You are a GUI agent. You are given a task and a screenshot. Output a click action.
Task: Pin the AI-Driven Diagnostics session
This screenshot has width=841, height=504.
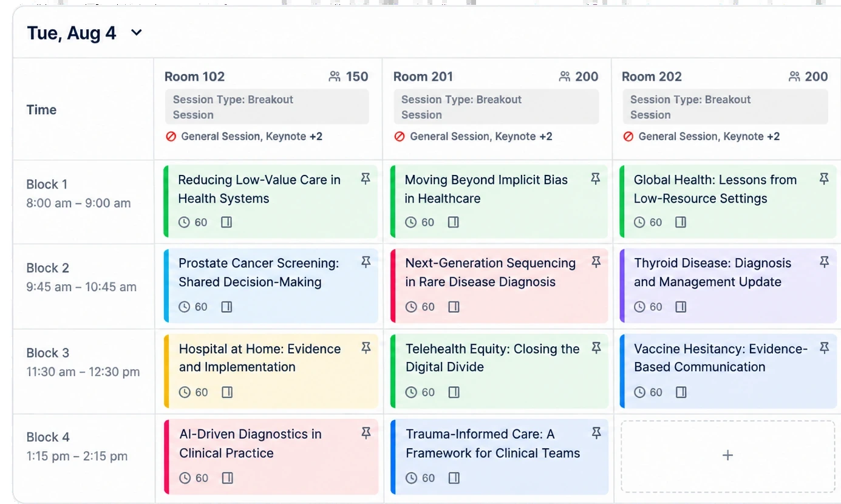(366, 432)
